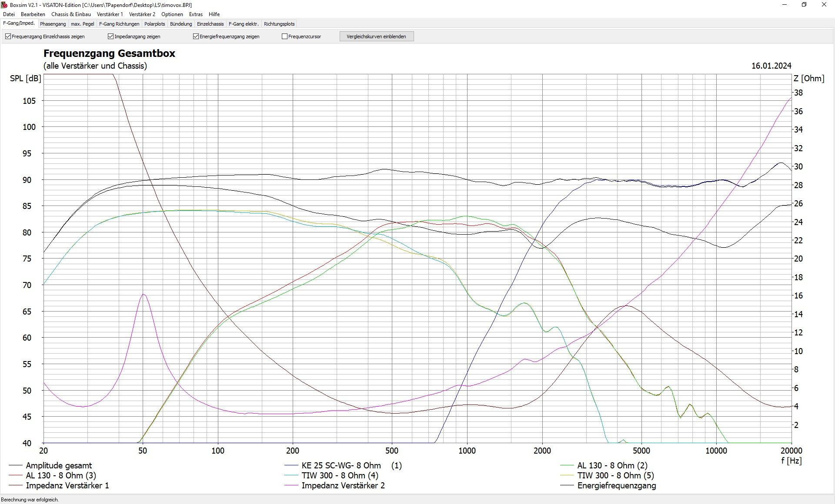
Task: Toggle Frequenzgang Einzelchassis zeigen checkbox
Action: (x=8, y=36)
